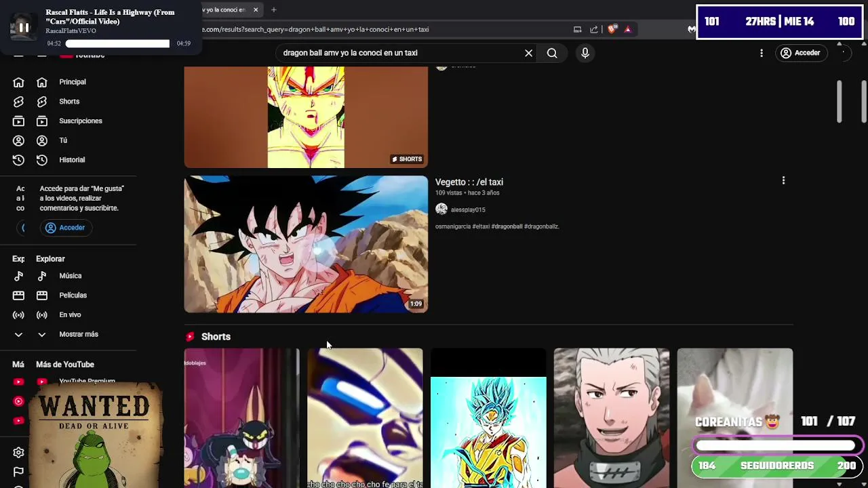Click the cast screen icon in address bar
Screen dimensions: 868x488
577,29
